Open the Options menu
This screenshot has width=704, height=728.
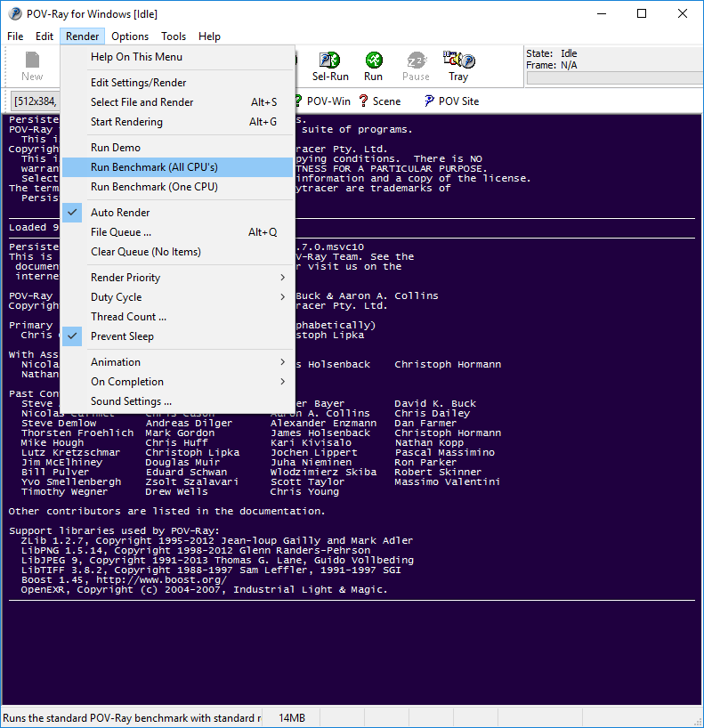pyautogui.click(x=130, y=36)
